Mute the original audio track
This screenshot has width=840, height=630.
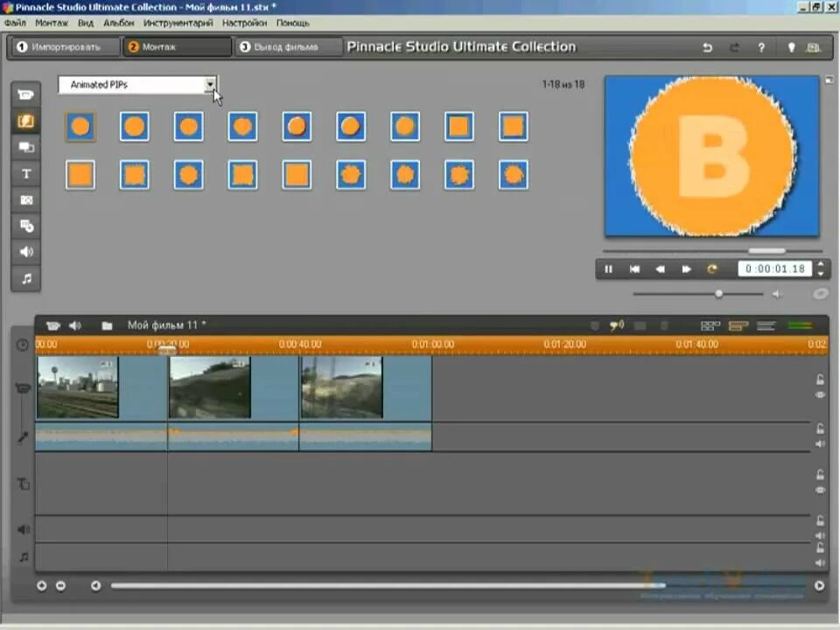pos(820,444)
